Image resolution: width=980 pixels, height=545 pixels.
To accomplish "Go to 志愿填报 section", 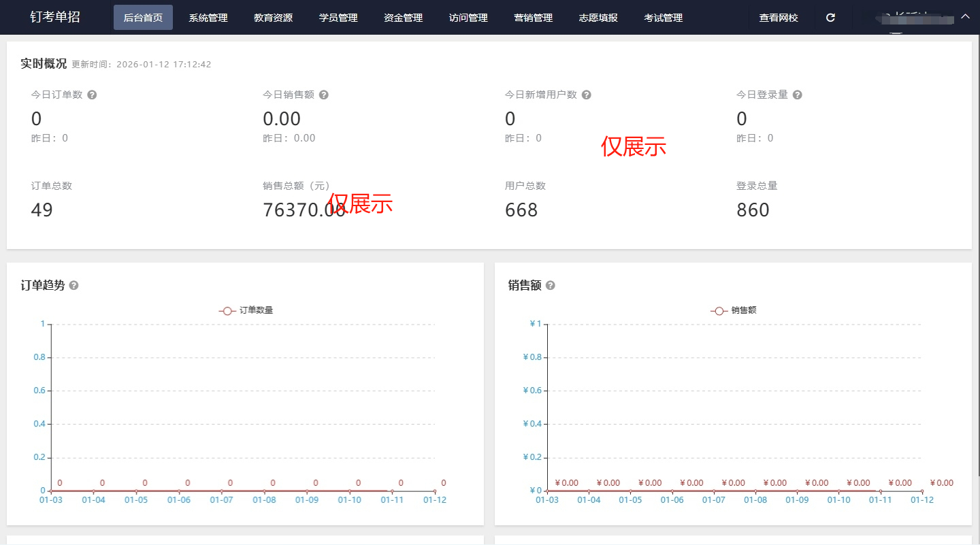I will coord(598,18).
